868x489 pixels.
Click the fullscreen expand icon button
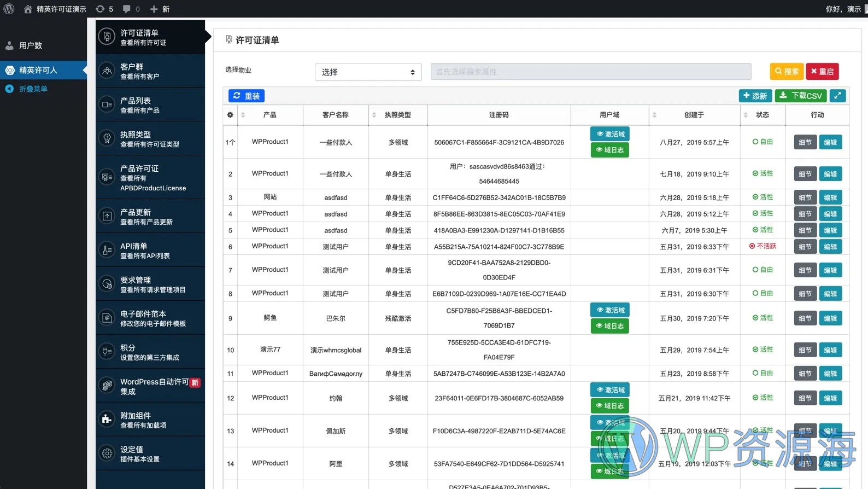pos(837,96)
